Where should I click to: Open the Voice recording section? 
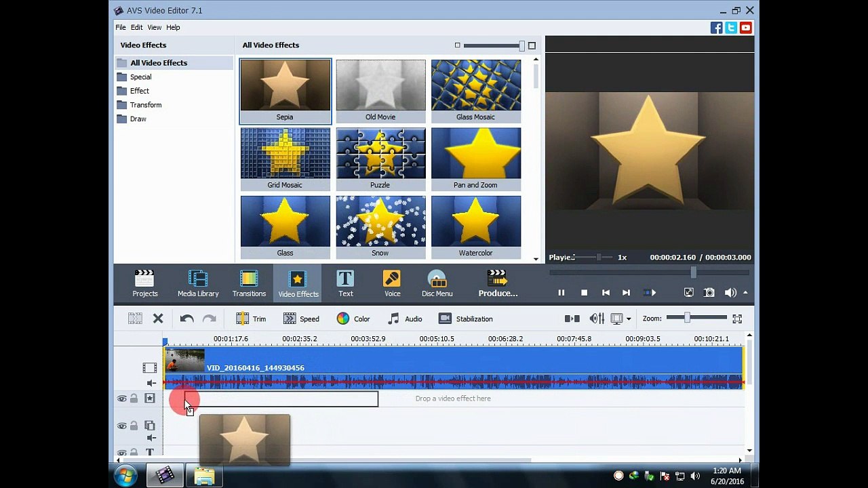click(392, 283)
